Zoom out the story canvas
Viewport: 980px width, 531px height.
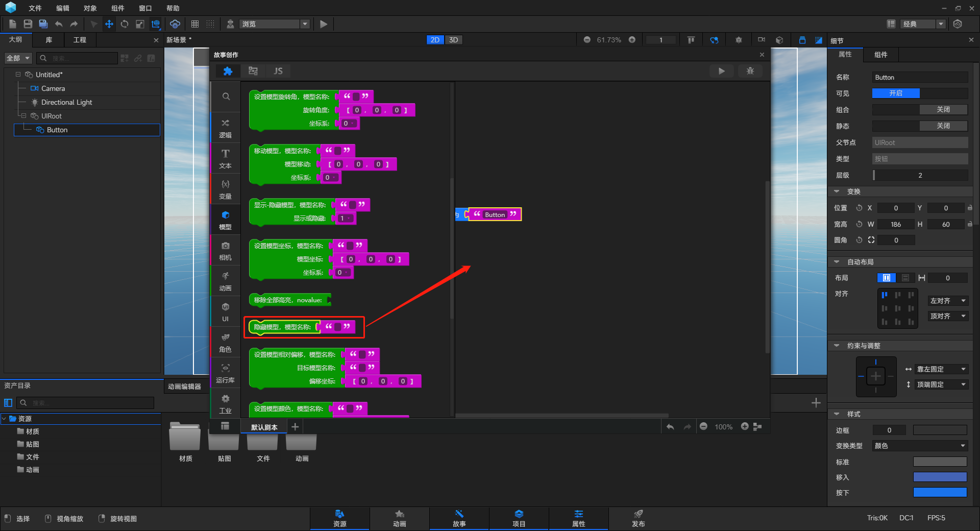(703, 426)
